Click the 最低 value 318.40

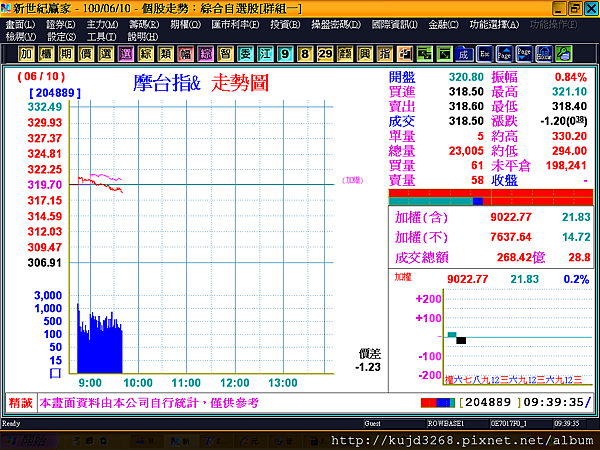point(569,106)
